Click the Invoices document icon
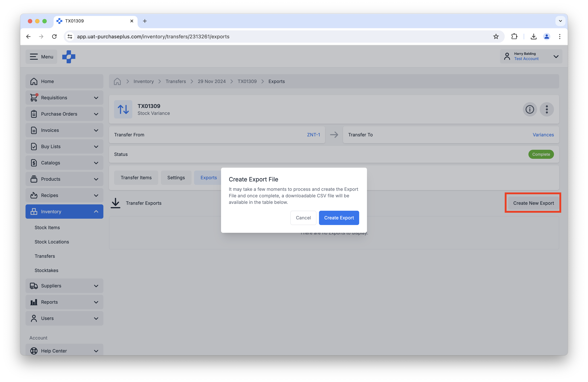The height and width of the screenshot is (382, 588). [x=34, y=130]
